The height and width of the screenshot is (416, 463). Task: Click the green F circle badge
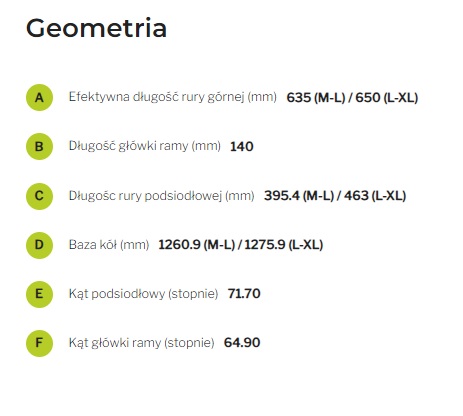39,343
